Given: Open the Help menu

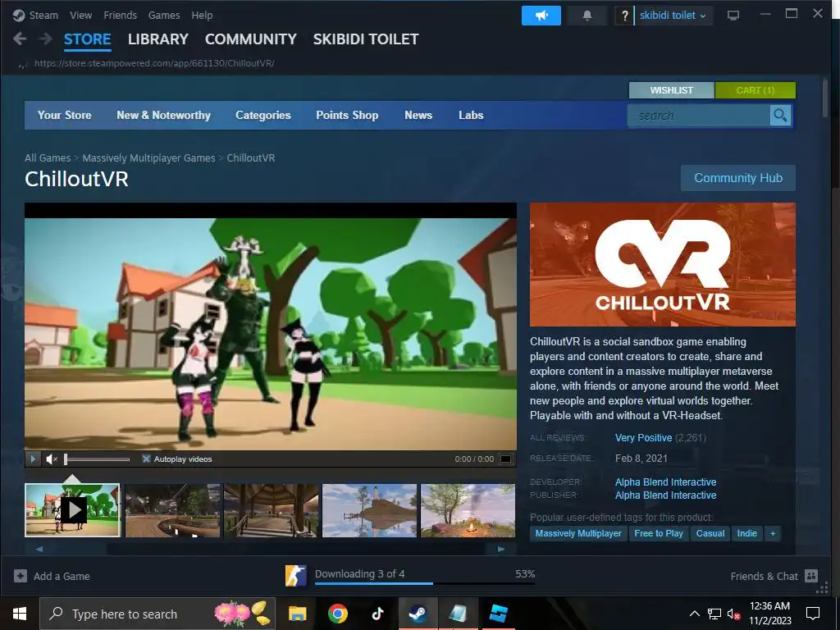Looking at the screenshot, I should pyautogui.click(x=202, y=16).
